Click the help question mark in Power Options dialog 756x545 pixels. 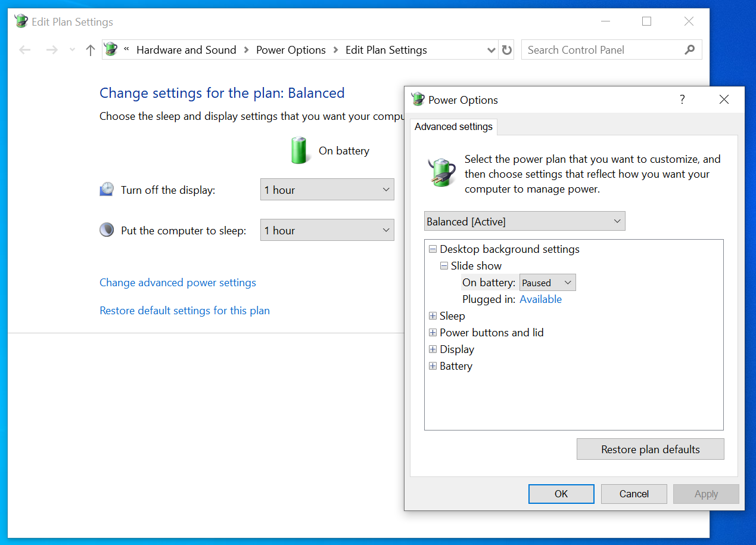pos(682,100)
